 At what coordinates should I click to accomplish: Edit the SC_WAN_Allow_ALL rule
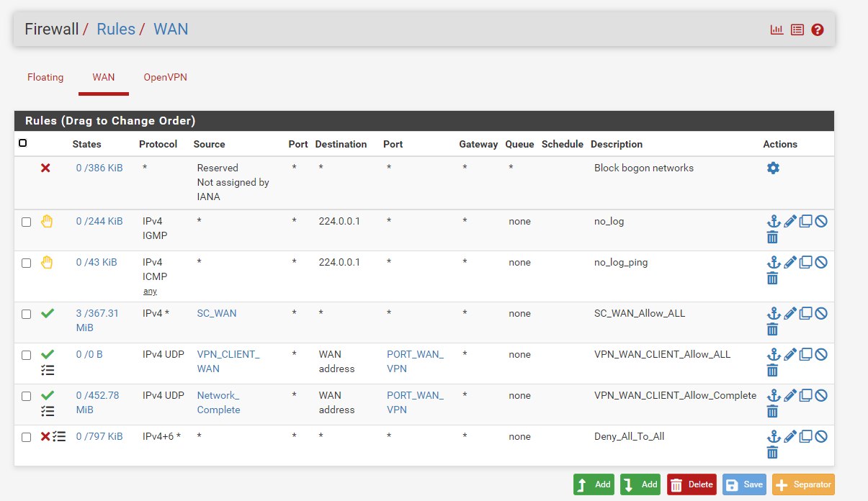790,313
